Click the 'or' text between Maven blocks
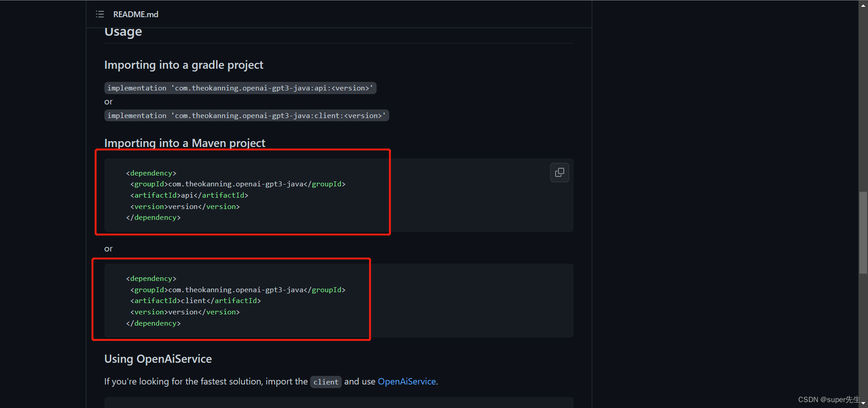Screen dimensions: 868x408 coord(108,249)
